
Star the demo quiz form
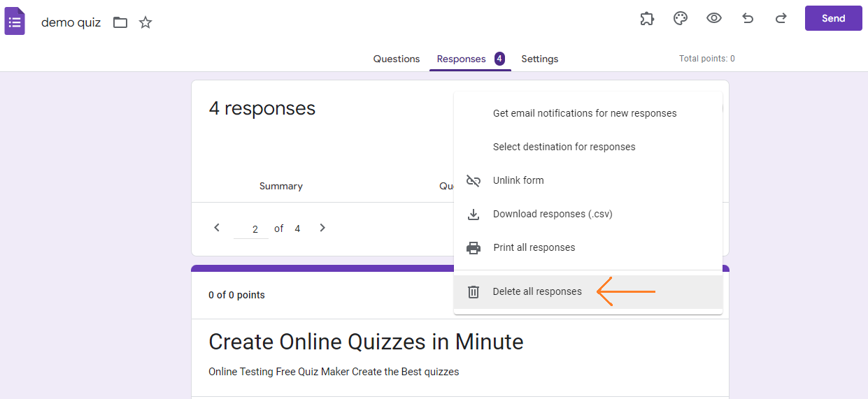(145, 22)
